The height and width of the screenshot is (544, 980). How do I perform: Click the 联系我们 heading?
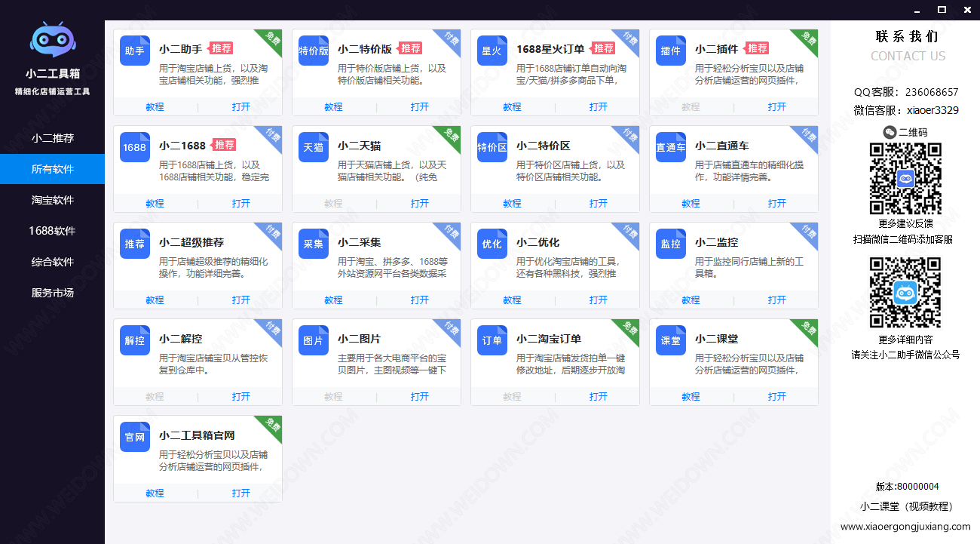click(907, 36)
